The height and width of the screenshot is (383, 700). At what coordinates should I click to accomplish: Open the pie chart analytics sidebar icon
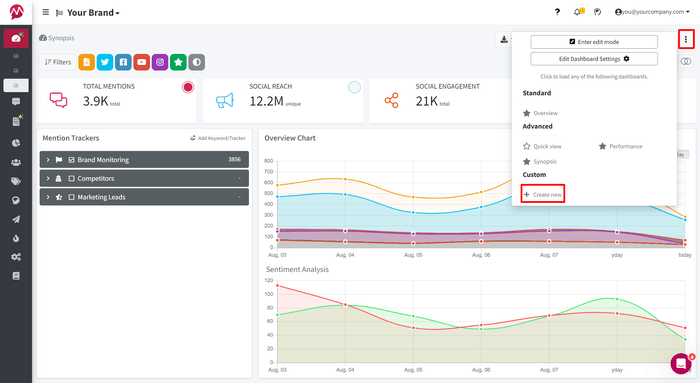click(16, 143)
